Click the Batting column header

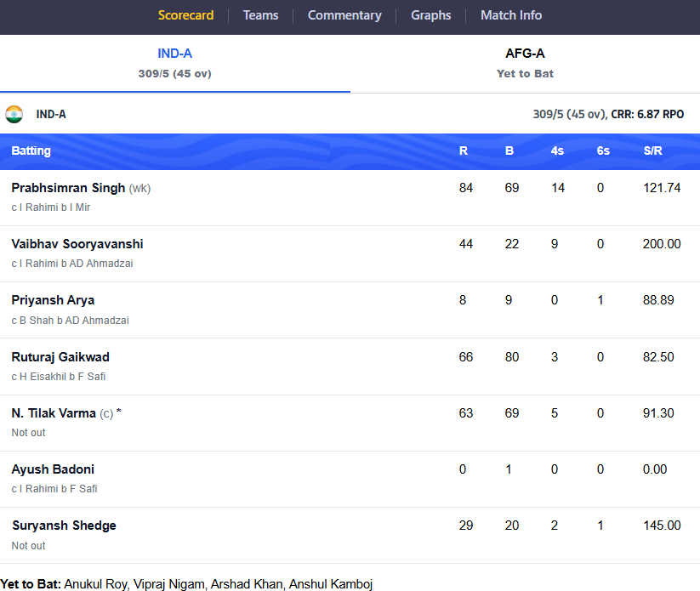pos(31,151)
